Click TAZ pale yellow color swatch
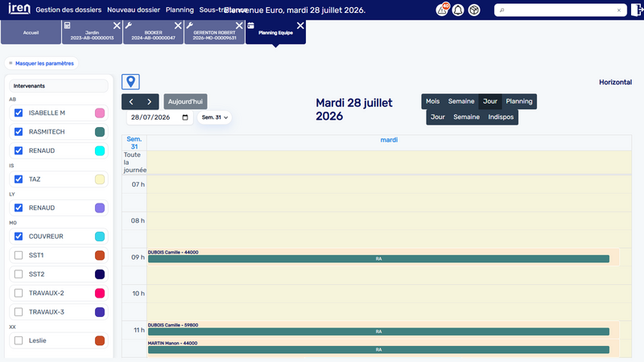Viewport: 644px width, 362px height. pos(100,179)
